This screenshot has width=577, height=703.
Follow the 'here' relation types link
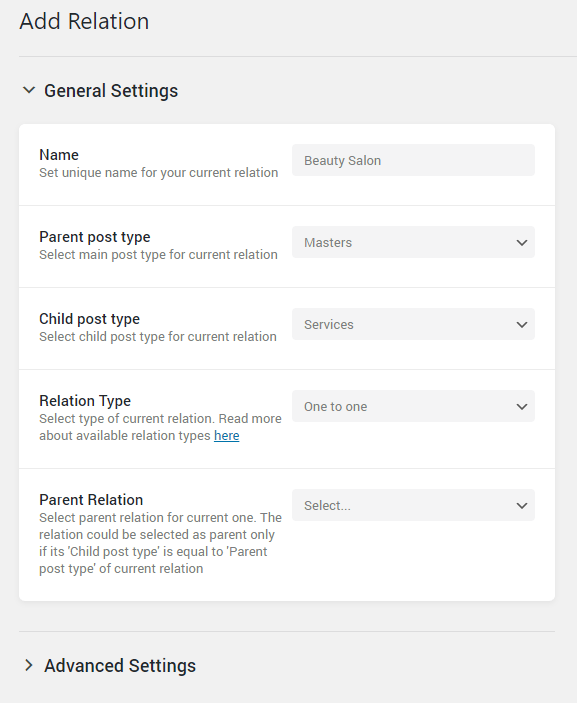[x=226, y=436]
